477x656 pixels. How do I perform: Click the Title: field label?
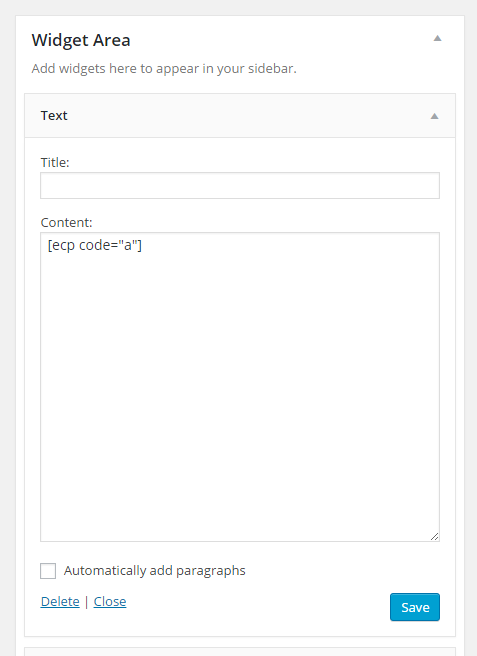tap(55, 162)
